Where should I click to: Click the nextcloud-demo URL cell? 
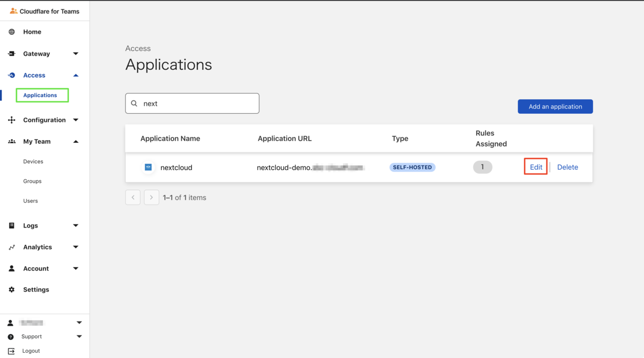click(x=311, y=167)
